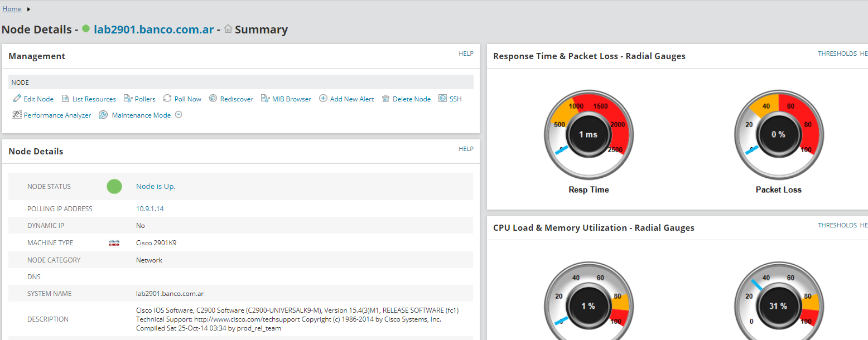Click the Cisco IOS Software description text
The width and height of the screenshot is (868, 340).
297,319
